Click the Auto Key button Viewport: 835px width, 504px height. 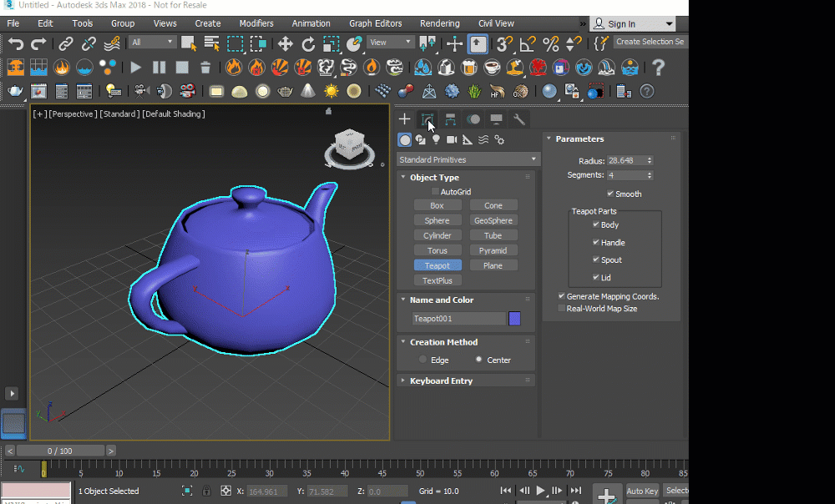(641, 491)
